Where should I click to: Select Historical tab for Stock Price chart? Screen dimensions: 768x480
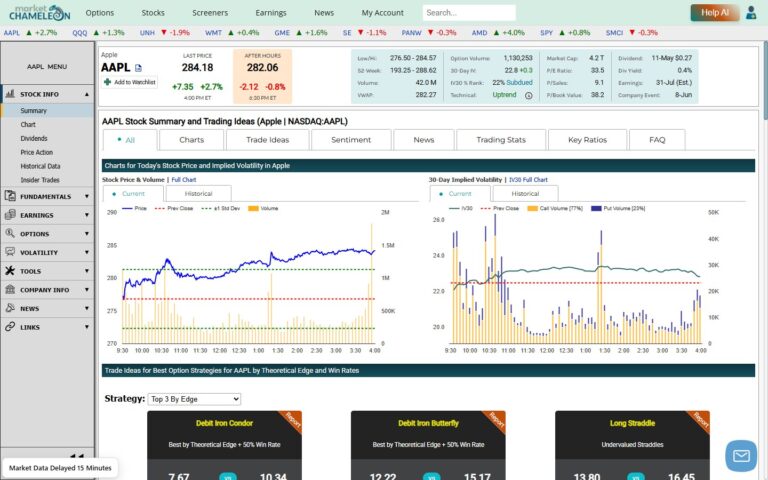(x=198, y=193)
